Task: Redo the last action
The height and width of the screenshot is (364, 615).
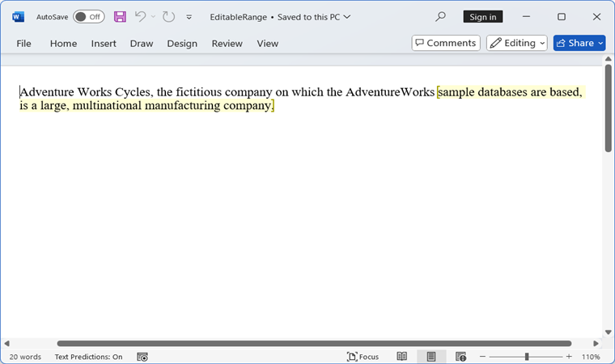Action: (168, 17)
